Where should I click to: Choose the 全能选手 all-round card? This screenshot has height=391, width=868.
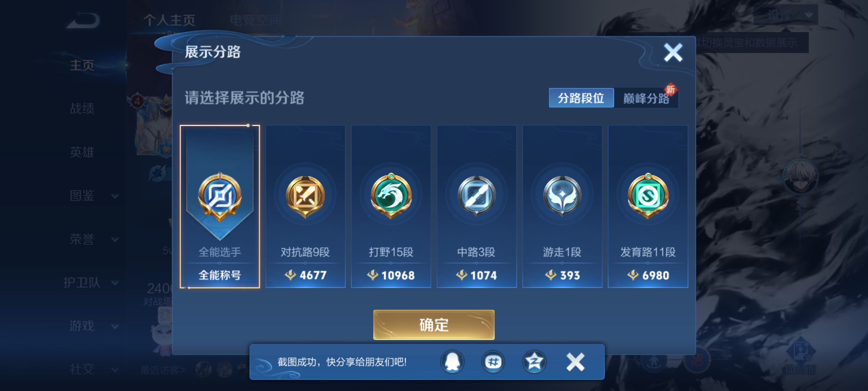tap(220, 206)
